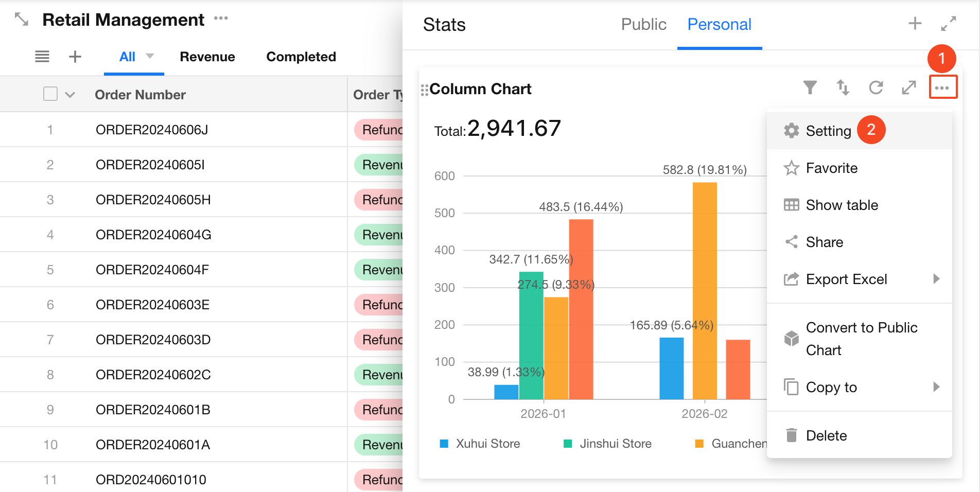Viewport: 980px width, 492px height.
Task: Toggle Xuhui Store legend series
Action: [x=480, y=444]
